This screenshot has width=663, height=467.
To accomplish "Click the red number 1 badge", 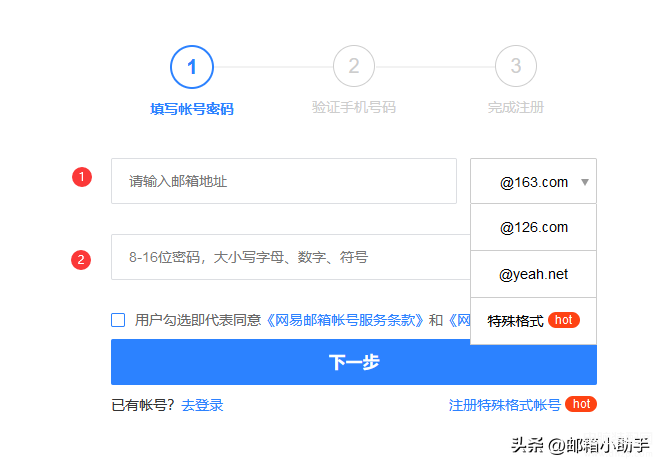I will click(x=82, y=177).
